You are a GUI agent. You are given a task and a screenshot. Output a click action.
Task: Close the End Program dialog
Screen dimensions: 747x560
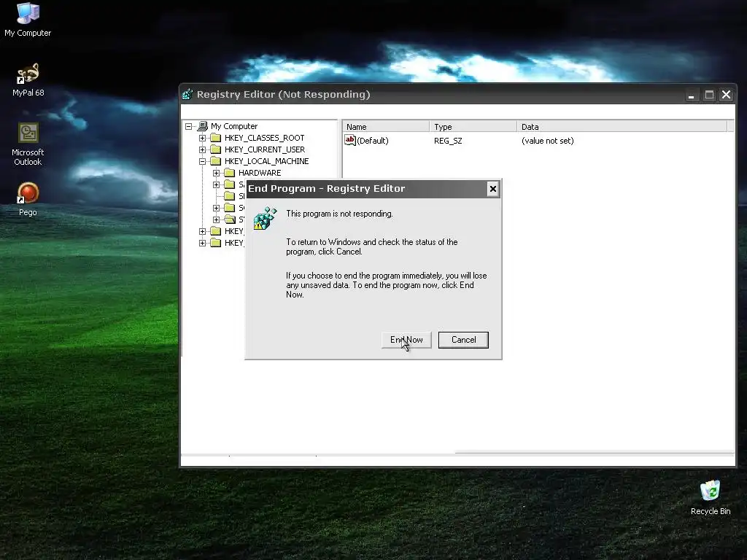(x=493, y=189)
